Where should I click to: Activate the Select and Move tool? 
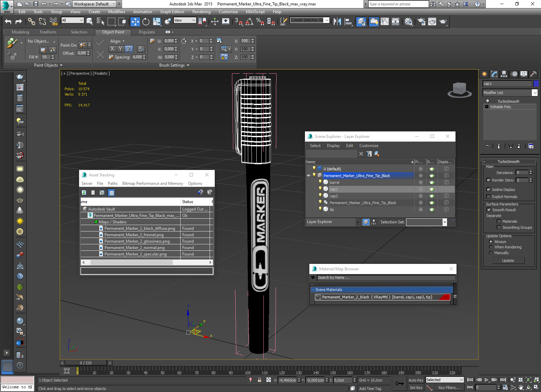(135, 22)
